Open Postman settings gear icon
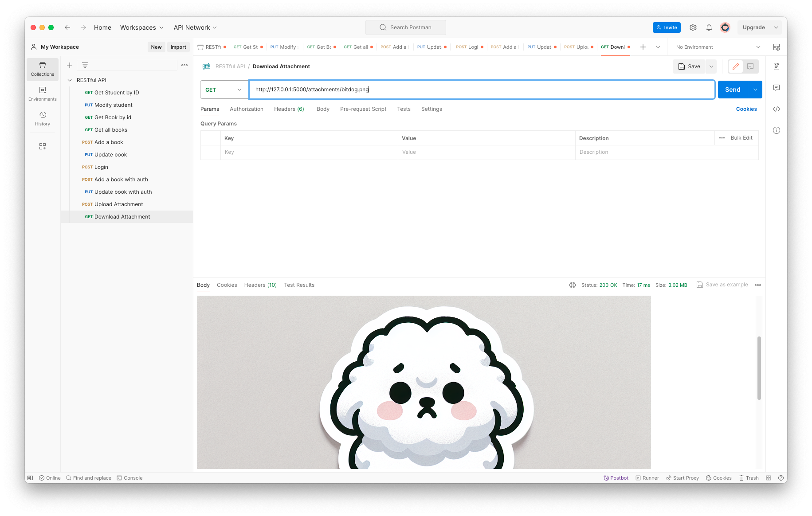 point(693,27)
